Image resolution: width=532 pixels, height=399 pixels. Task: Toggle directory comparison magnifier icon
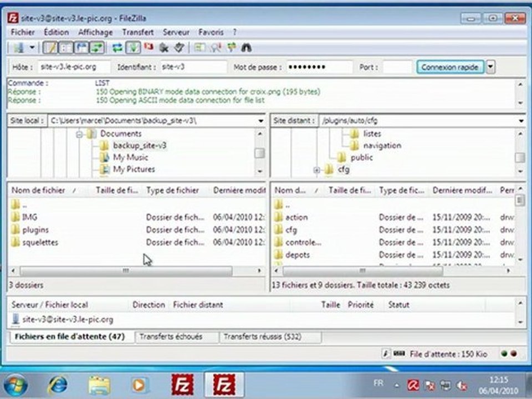[x=216, y=48]
